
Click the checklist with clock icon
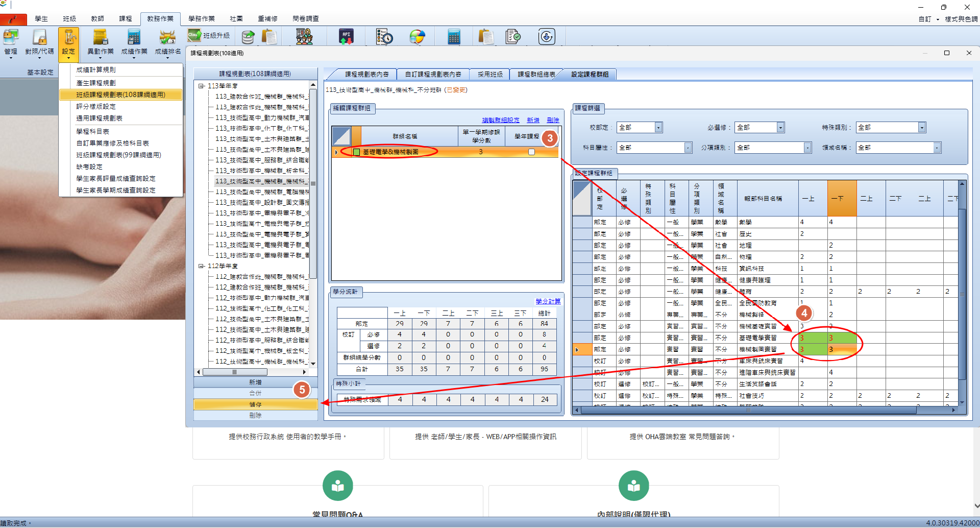coord(384,37)
